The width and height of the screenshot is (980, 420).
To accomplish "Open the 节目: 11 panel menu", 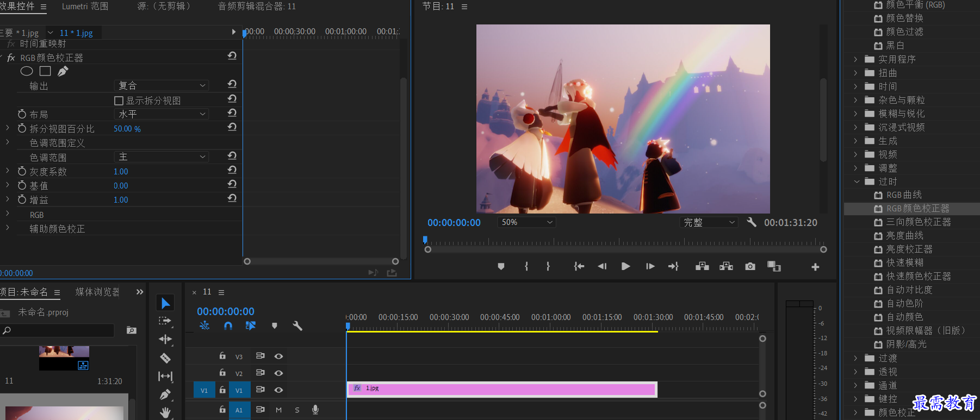I will point(464,7).
